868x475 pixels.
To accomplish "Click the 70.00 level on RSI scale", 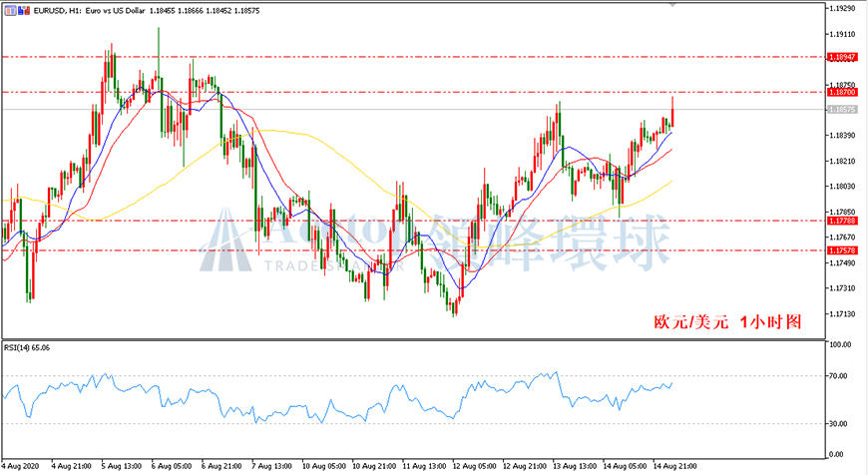I will [837, 376].
